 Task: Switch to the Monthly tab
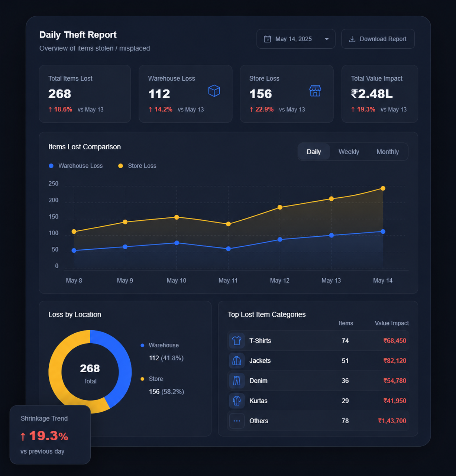tap(388, 152)
